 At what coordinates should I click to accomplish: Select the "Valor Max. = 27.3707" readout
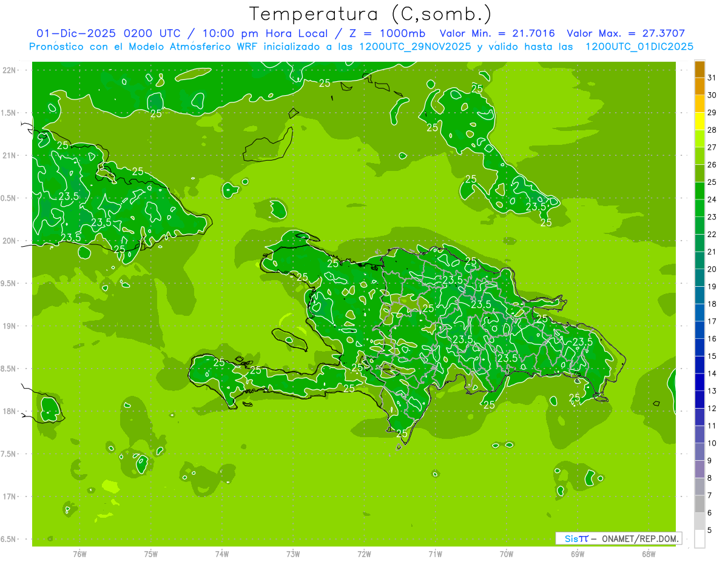(625, 33)
